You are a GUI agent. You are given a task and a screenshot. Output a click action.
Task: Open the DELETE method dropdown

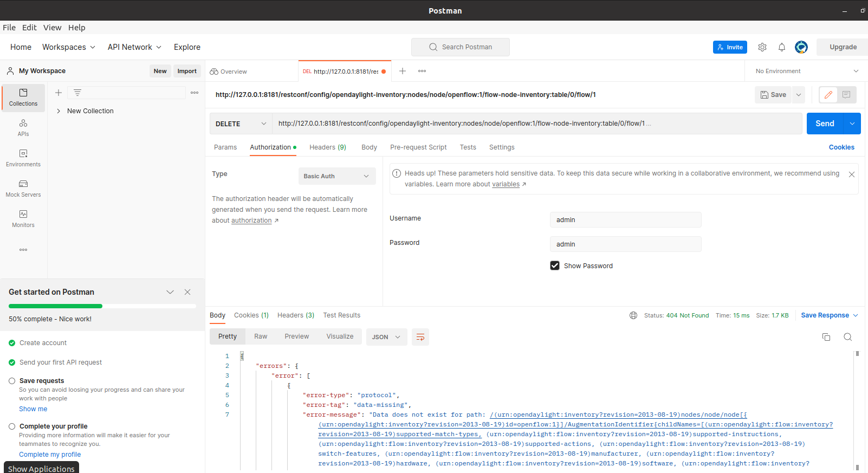click(241, 124)
